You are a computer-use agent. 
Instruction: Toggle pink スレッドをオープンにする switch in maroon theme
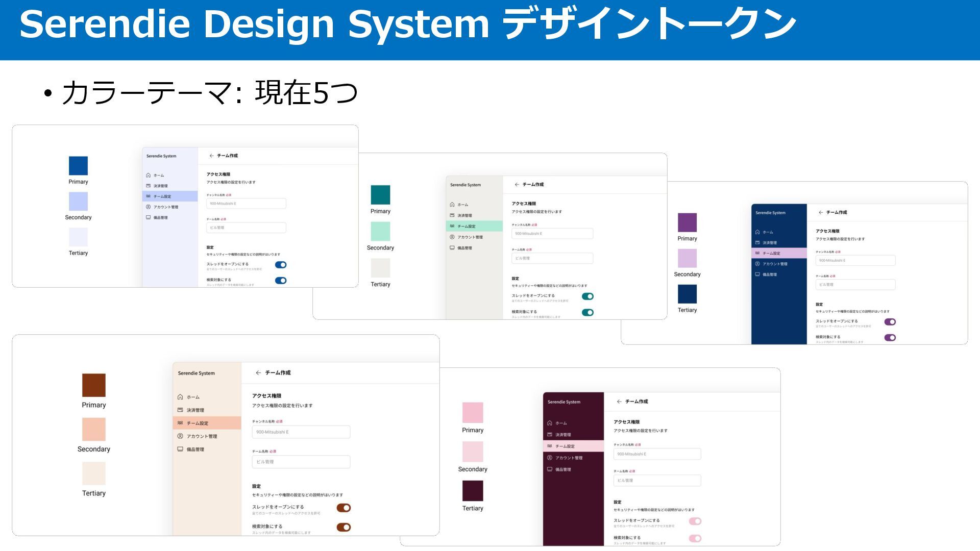click(x=695, y=521)
